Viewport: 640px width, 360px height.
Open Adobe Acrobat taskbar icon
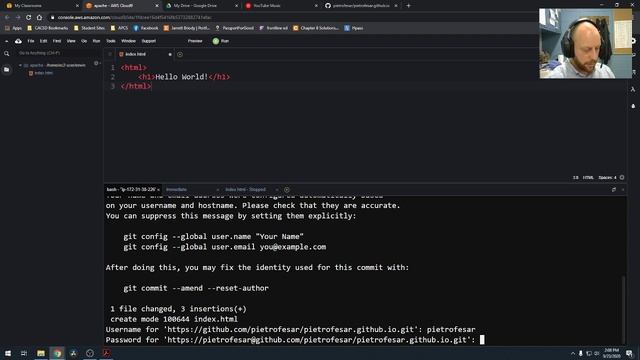[106, 353]
